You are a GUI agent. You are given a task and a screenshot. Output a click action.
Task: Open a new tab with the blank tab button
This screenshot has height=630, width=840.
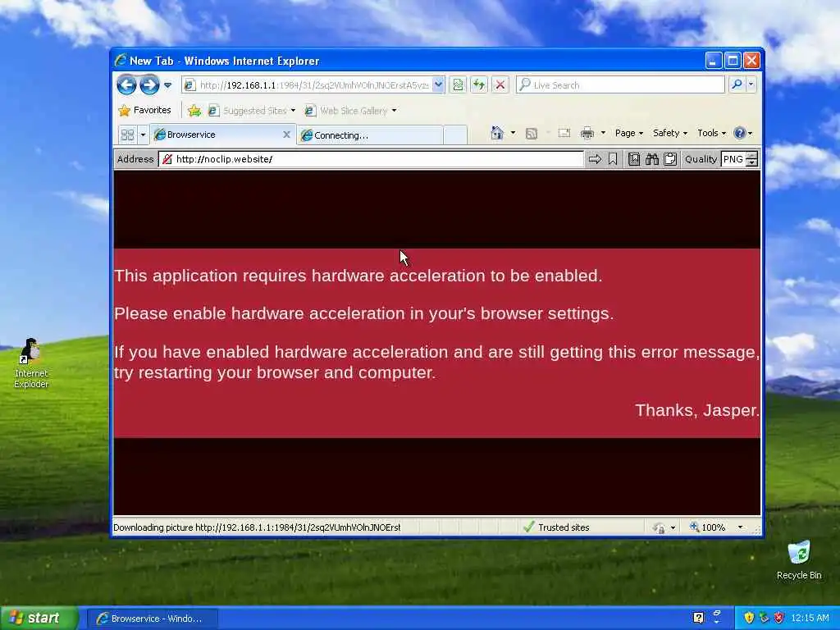[455, 135]
